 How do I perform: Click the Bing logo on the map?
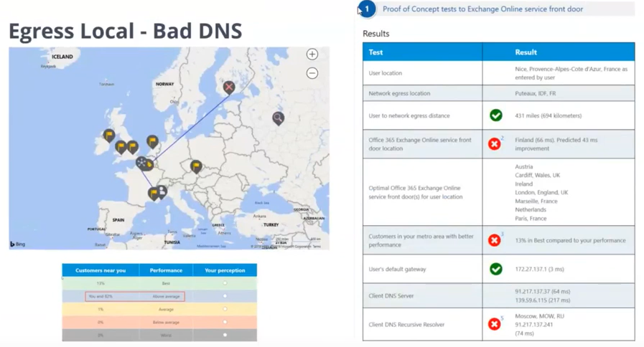point(18,244)
